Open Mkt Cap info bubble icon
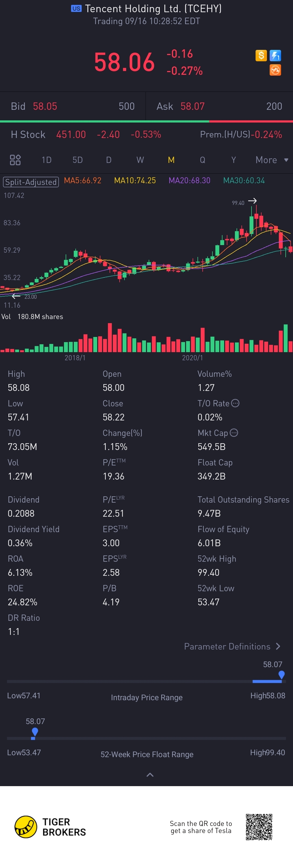 (234, 433)
